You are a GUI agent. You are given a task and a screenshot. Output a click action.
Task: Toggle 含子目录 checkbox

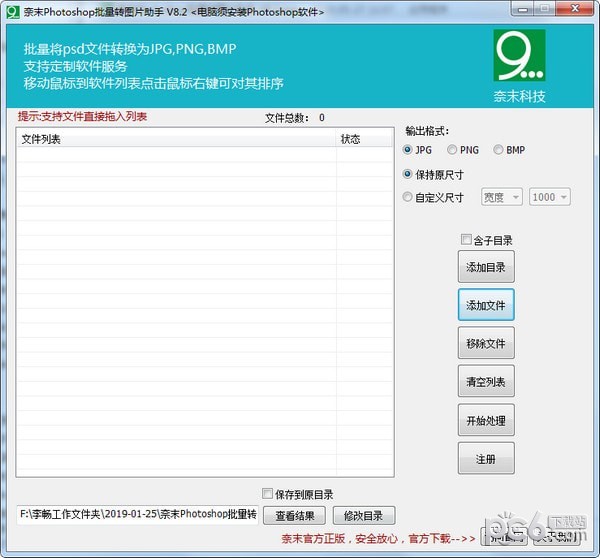(466, 240)
